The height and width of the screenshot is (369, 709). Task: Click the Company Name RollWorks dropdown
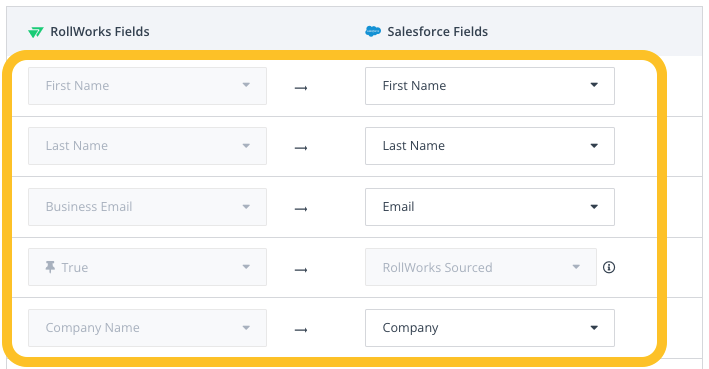(147, 328)
